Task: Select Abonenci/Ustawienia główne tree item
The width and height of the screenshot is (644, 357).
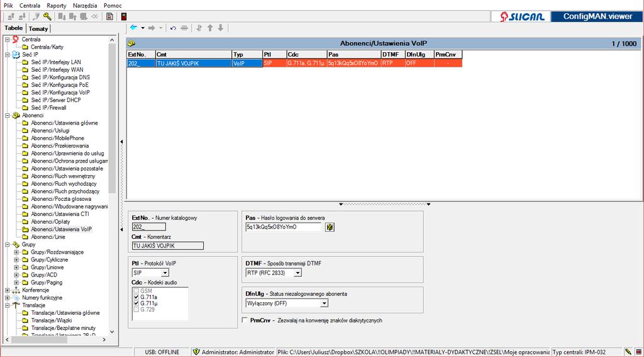Action: point(64,123)
